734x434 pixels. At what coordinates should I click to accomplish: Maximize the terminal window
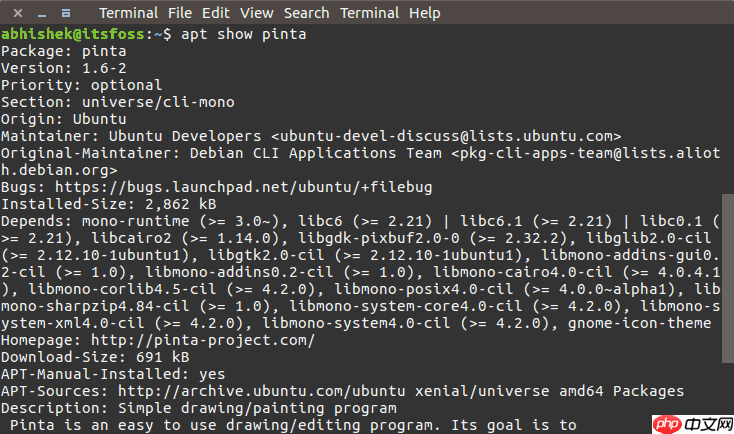click(66, 13)
